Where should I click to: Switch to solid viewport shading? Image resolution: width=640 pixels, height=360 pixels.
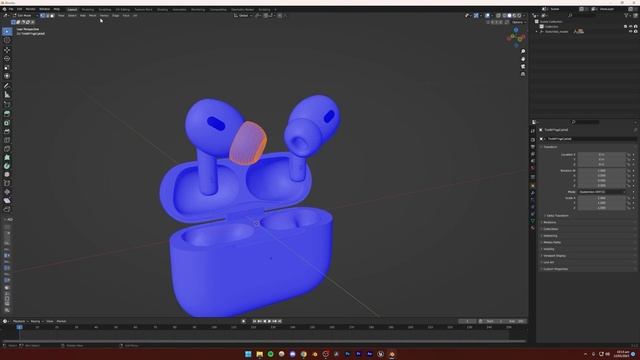pyautogui.click(x=509, y=16)
